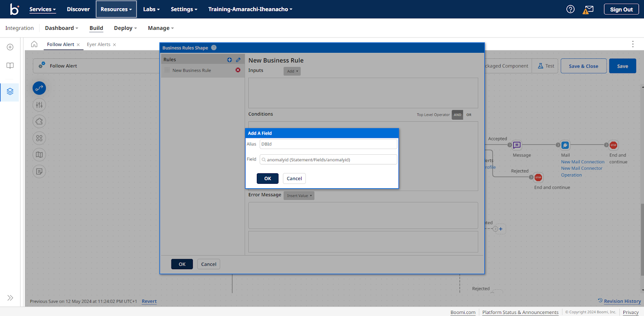Click the add new component plus icon
Image resolution: width=644 pixels, height=316 pixels.
(10, 47)
